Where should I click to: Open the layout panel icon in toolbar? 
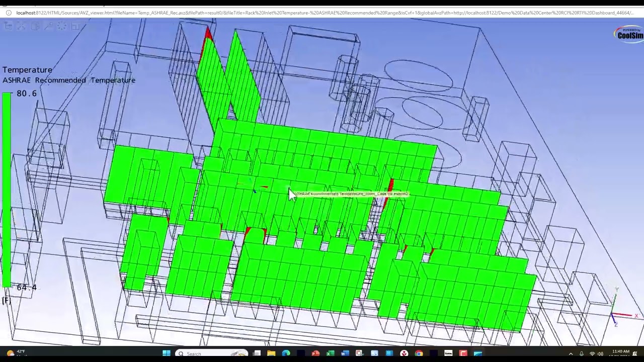pyautogui.click(x=75, y=26)
